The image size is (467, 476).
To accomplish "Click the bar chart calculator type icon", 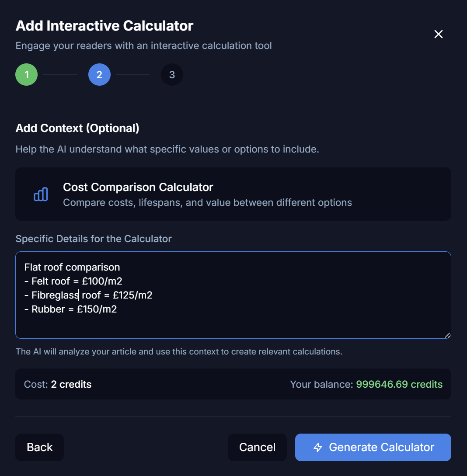I will tap(40, 194).
